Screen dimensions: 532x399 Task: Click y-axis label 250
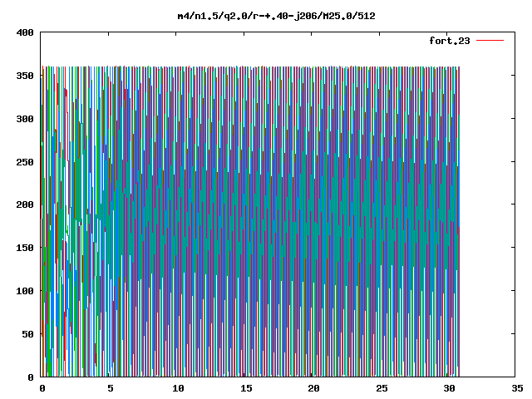(25, 162)
